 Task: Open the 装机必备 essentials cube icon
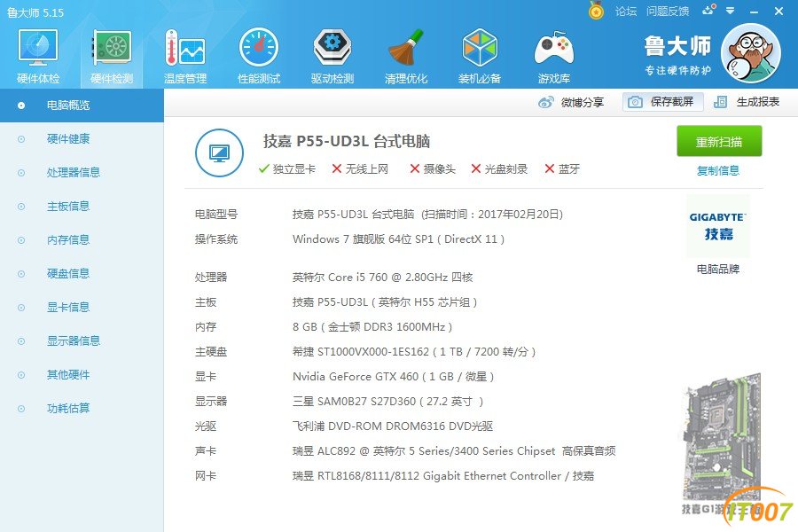click(480, 49)
